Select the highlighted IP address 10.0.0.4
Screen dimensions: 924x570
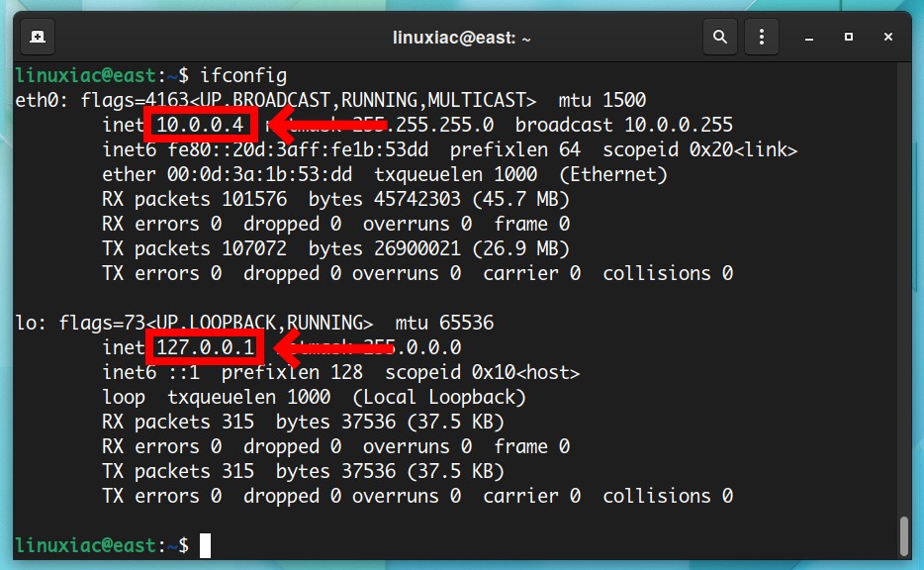[199, 125]
